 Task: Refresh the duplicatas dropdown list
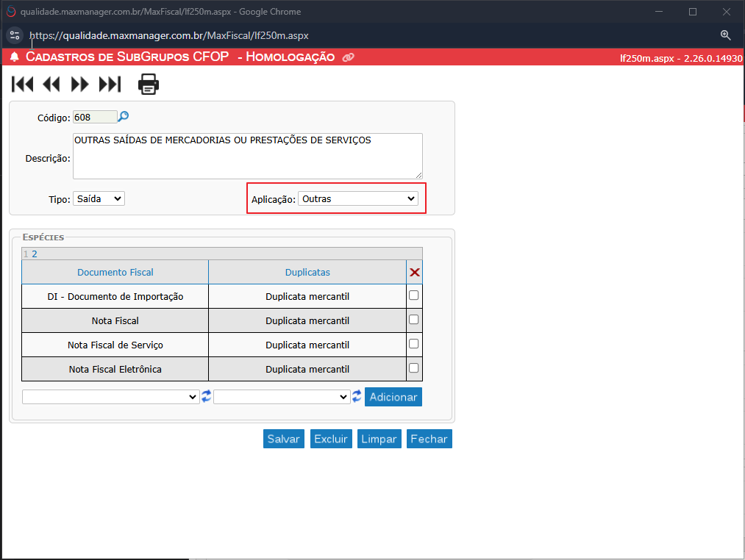[x=357, y=397]
